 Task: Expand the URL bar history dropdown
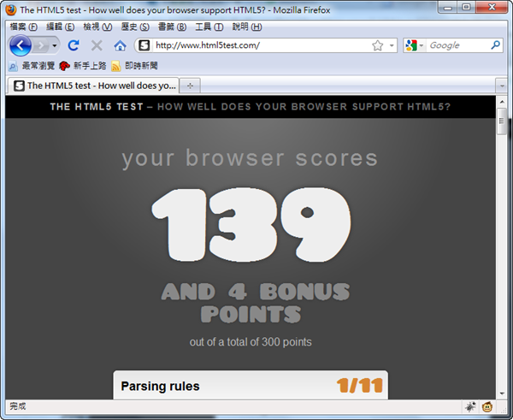392,45
